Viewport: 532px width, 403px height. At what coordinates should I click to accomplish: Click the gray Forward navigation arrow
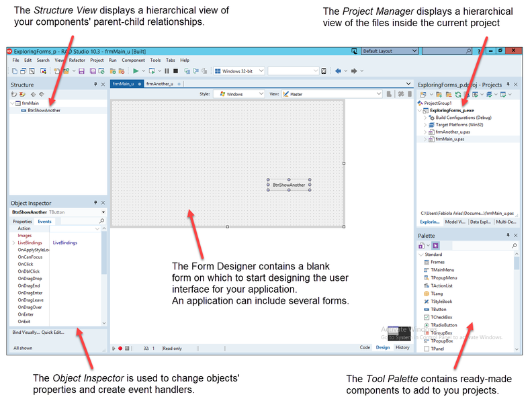[354, 71]
